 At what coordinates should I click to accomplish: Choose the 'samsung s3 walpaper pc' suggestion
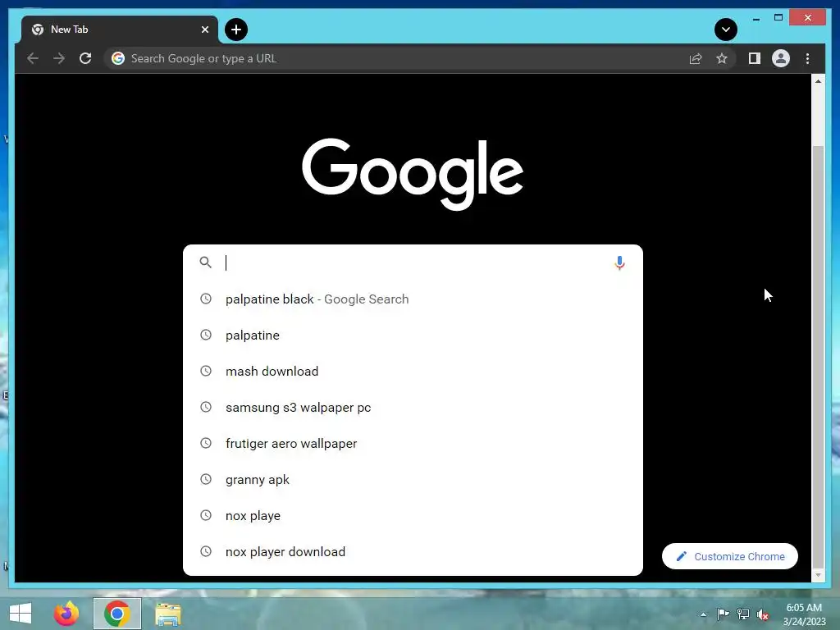pyautogui.click(x=413, y=407)
